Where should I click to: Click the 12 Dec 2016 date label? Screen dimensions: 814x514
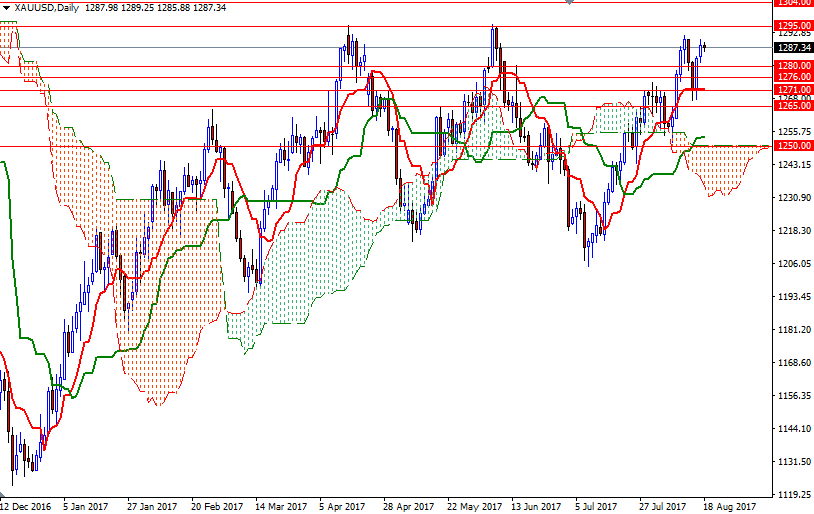coord(25,507)
